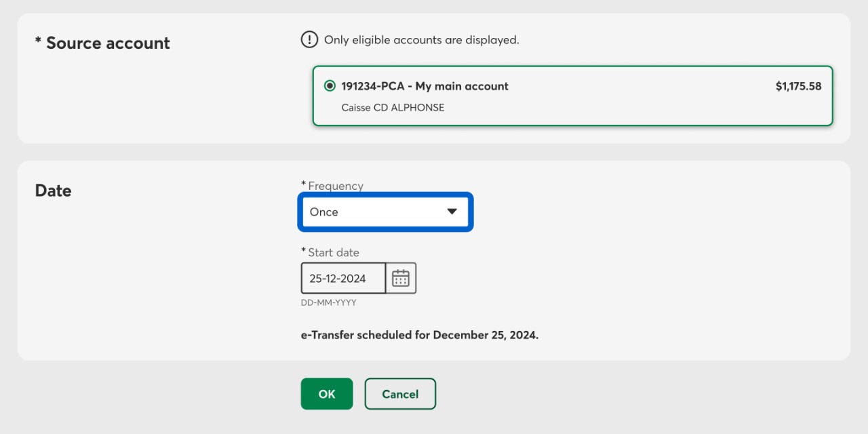This screenshot has width=868, height=434.
Task: Click the My main account card
Action: pyautogui.click(x=572, y=96)
